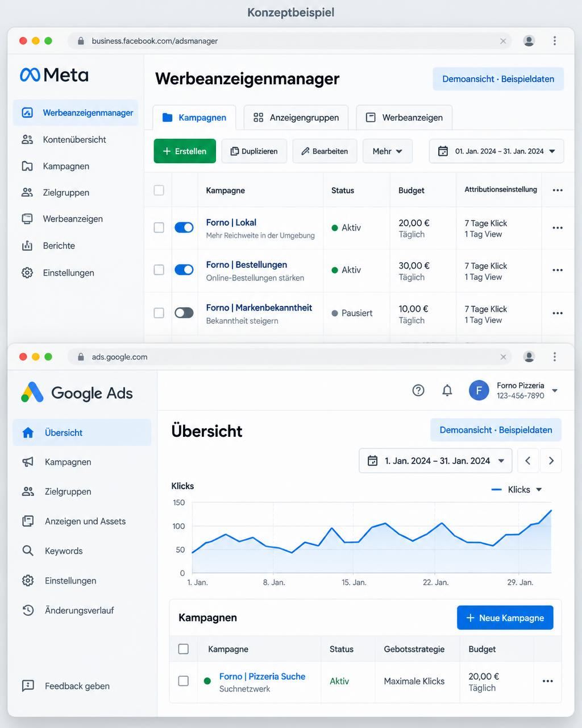This screenshot has width=582, height=728.
Task: Open the Forno | Bestellungen campaign link
Action: click(247, 264)
